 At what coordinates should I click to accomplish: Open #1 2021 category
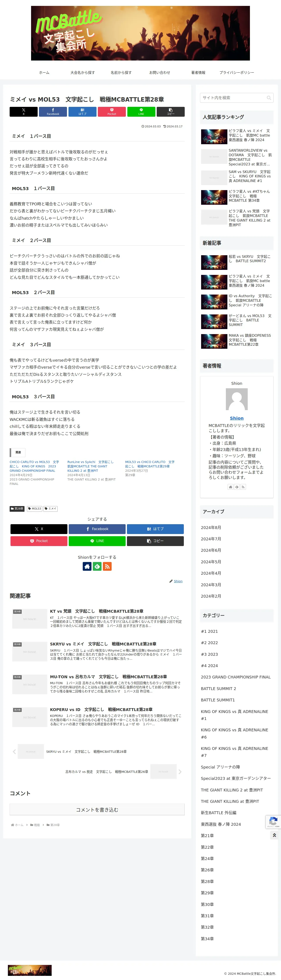click(x=209, y=631)
